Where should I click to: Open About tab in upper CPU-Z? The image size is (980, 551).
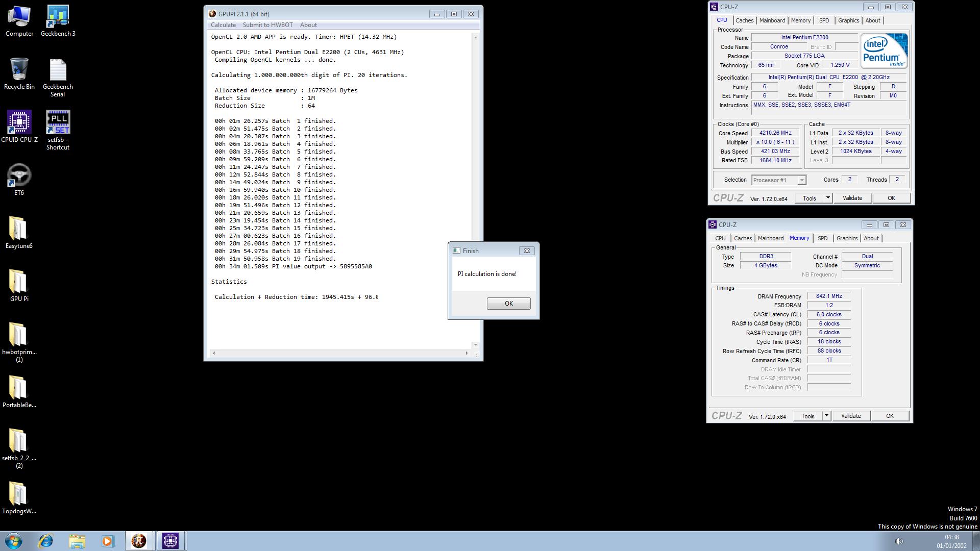coord(873,20)
